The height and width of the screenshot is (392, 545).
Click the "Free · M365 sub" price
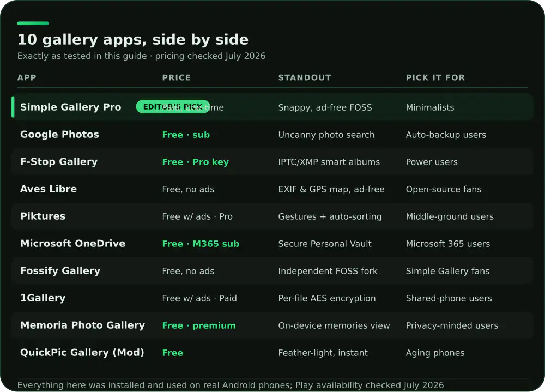[201, 244]
